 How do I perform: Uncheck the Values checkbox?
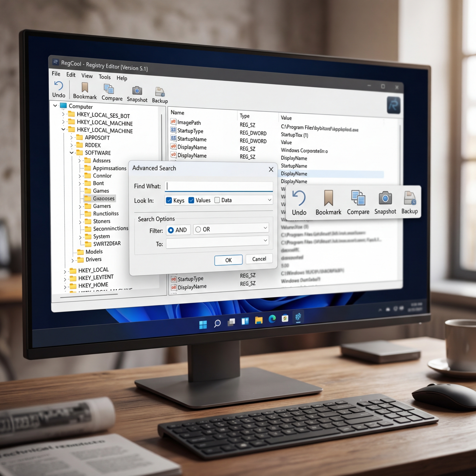click(191, 200)
